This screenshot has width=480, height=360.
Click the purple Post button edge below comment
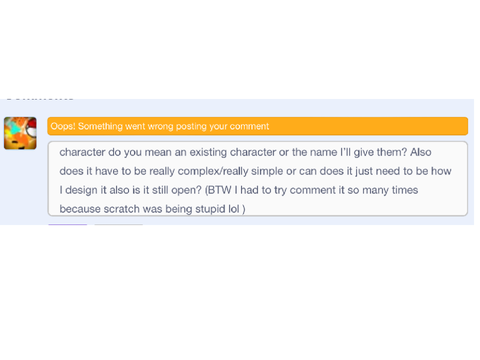coord(68,224)
